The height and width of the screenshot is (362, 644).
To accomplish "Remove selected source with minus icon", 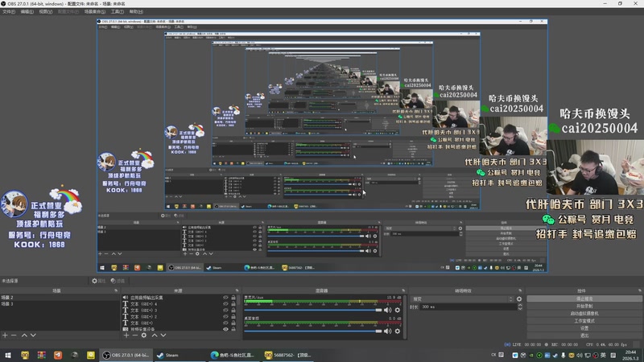I will (134, 335).
